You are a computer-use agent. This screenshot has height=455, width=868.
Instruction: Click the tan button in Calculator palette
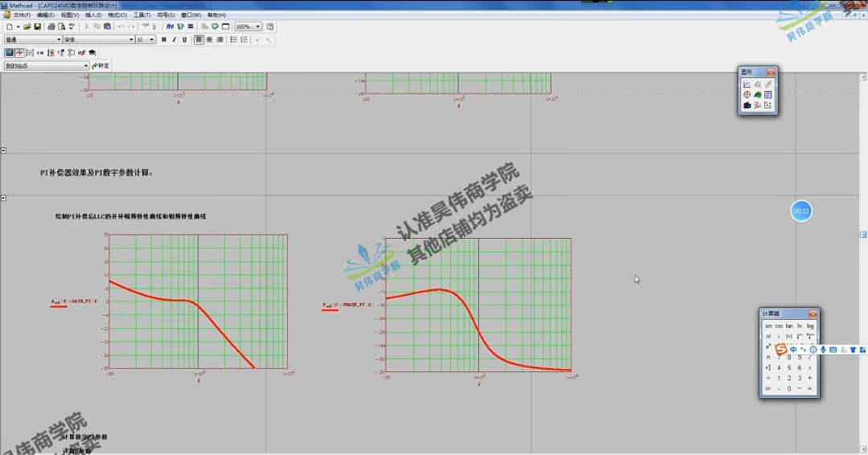tap(789, 326)
